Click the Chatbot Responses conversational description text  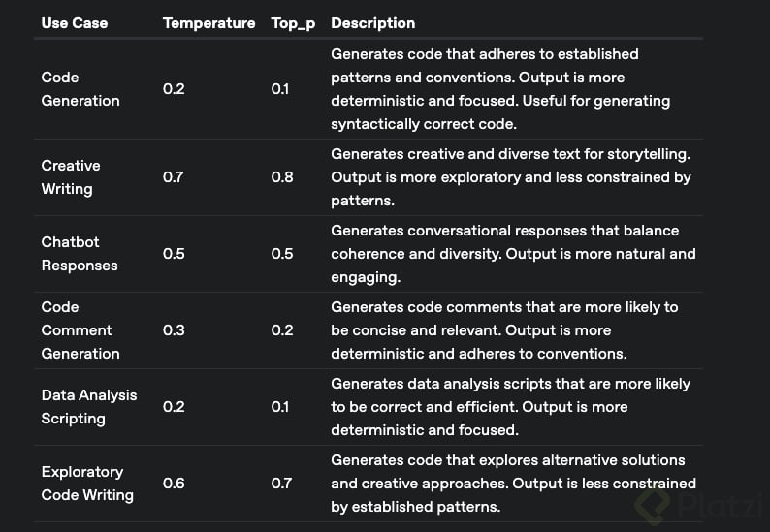point(512,254)
